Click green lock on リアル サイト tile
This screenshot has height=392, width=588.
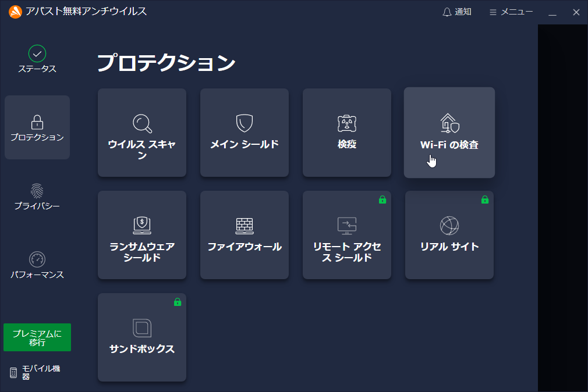[x=484, y=199]
